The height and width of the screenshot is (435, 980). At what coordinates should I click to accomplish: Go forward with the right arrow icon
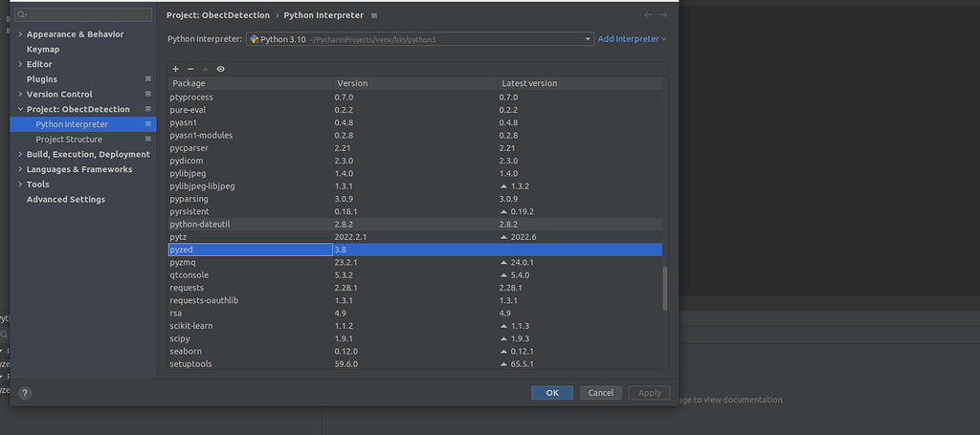point(663,15)
